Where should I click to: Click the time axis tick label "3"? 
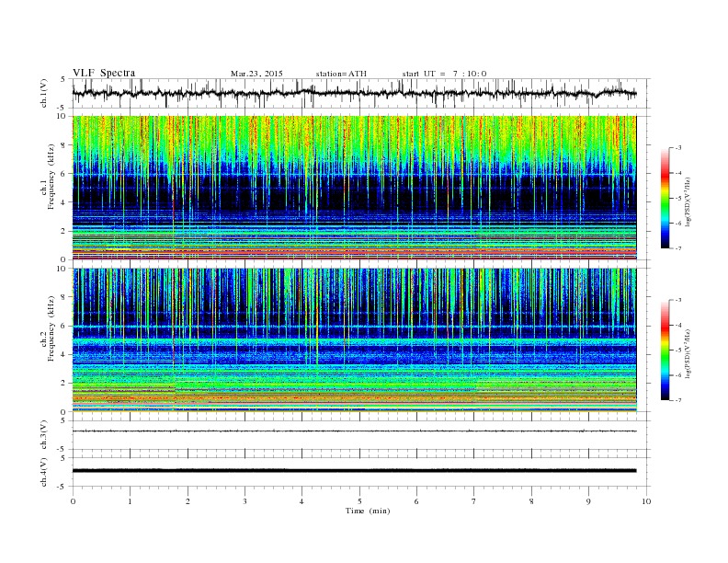click(245, 501)
